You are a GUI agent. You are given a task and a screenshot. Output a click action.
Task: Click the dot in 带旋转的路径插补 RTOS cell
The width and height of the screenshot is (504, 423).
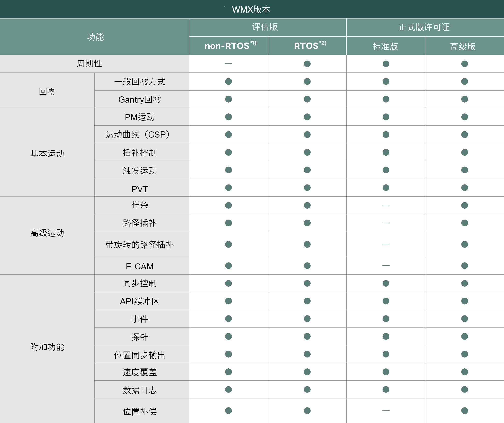coord(307,244)
